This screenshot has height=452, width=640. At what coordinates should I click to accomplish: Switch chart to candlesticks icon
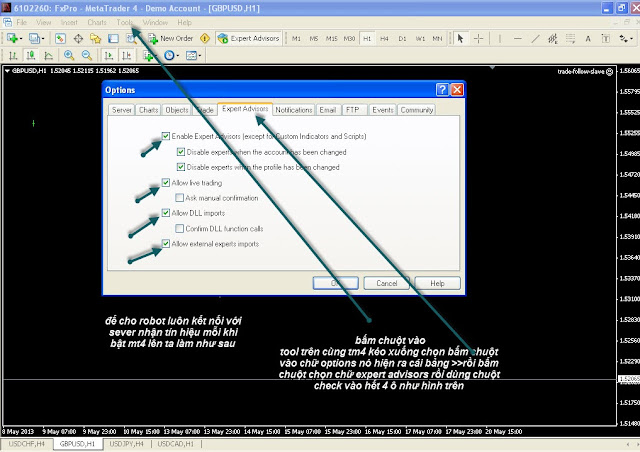click(x=31, y=55)
